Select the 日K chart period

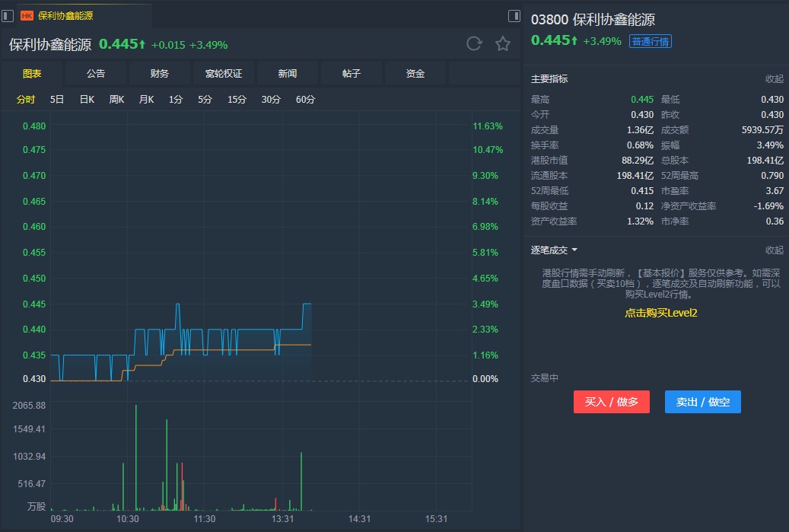click(87, 99)
